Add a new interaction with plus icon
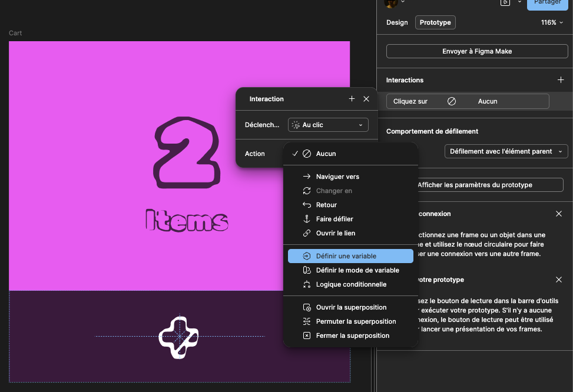 coord(561,80)
